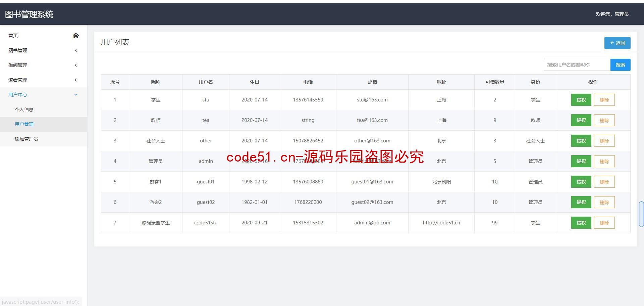
Task: Click the 源码乐园学生 nickname cell
Action: click(x=156, y=223)
